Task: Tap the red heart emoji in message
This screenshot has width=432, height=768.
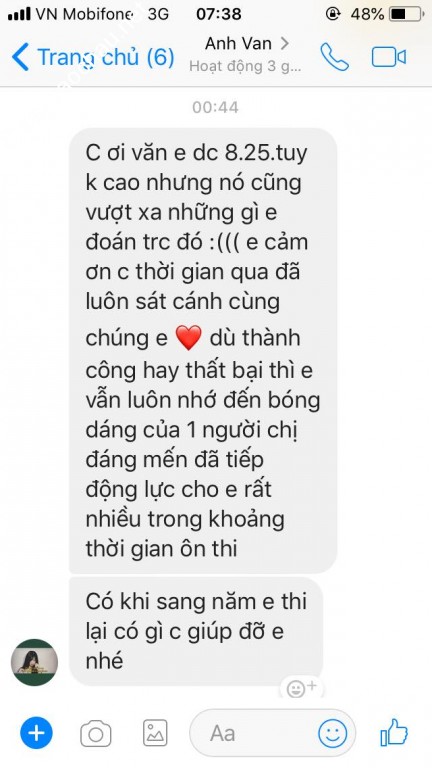Action: point(189,338)
